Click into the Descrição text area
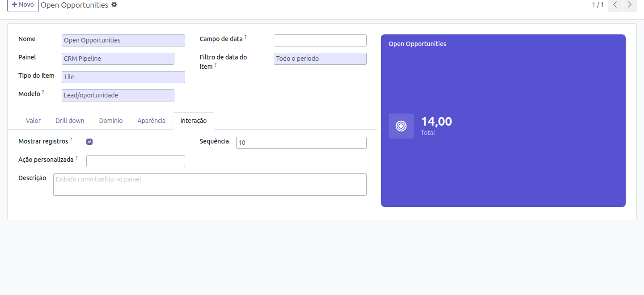The image size is (644, 295). (x=210, y=185)
